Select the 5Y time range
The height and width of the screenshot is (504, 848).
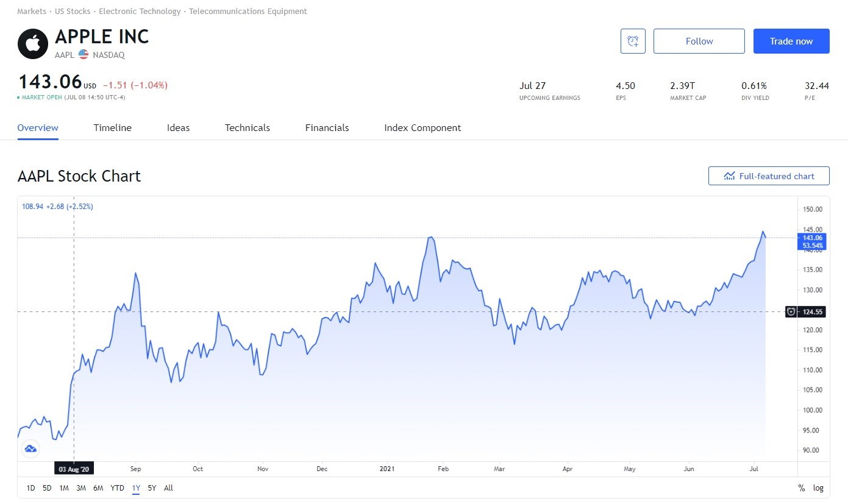pos(152,488)
